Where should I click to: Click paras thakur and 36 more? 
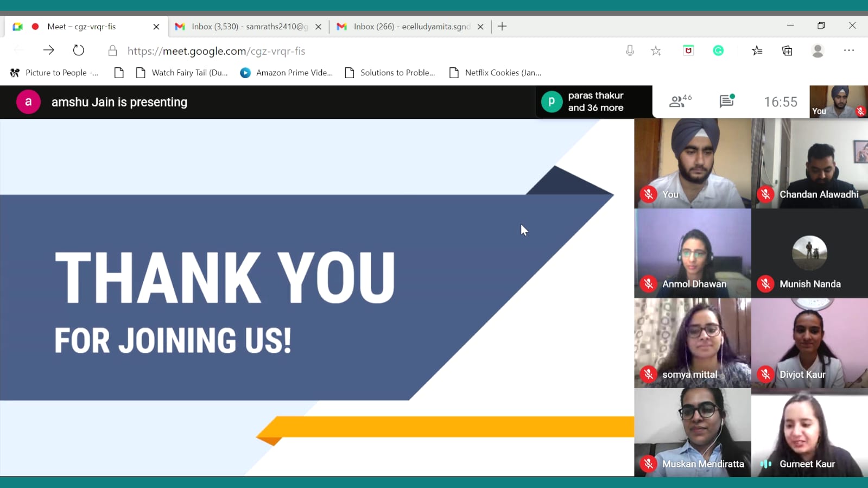point(594,102)
